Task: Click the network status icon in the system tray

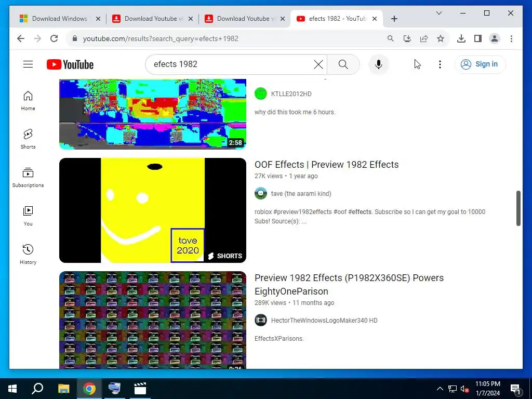Action: 453,389
